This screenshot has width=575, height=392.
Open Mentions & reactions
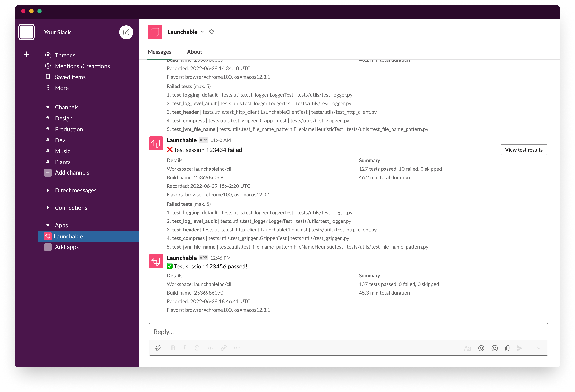pyautogui.click(x=82, y=66)
